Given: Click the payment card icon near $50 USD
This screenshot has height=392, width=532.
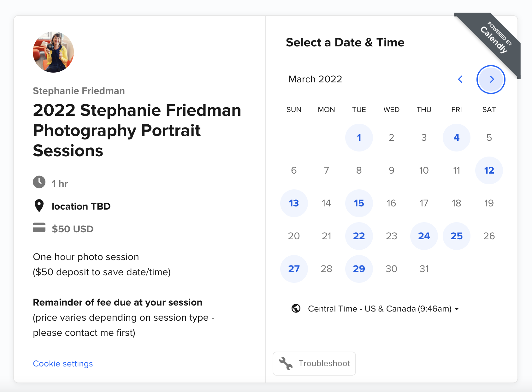Looking at the screenshot, I should point(39,229).
